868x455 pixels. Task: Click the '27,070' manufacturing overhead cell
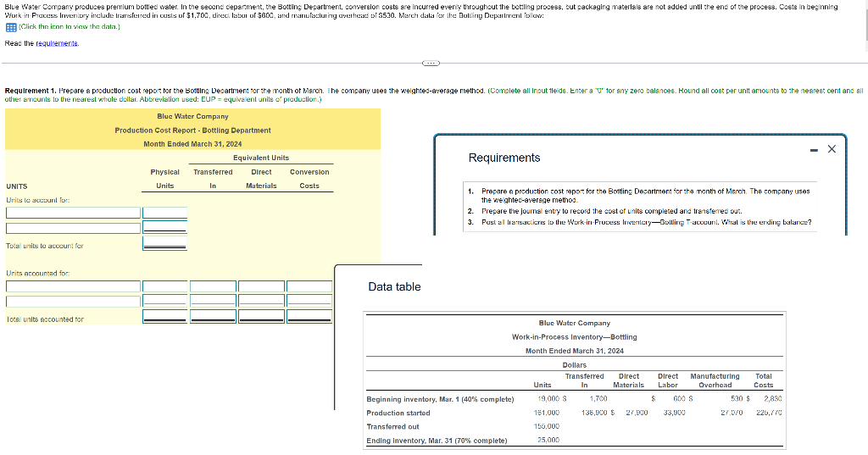point(732,413)
